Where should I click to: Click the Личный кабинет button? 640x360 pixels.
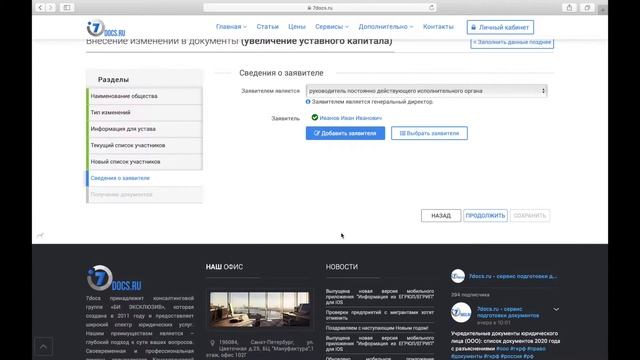coord(500,27)
